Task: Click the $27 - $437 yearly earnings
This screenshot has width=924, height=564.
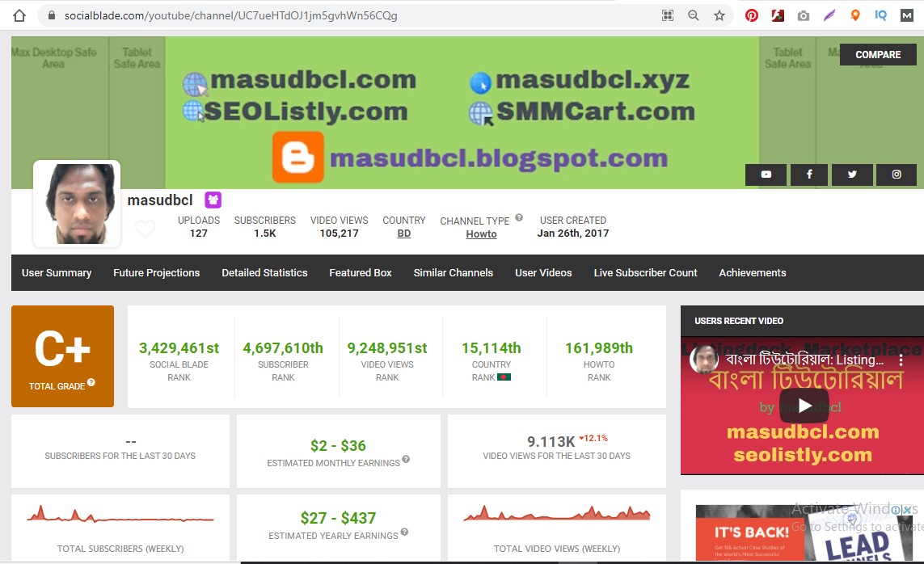Action: (x=338, y=518)
